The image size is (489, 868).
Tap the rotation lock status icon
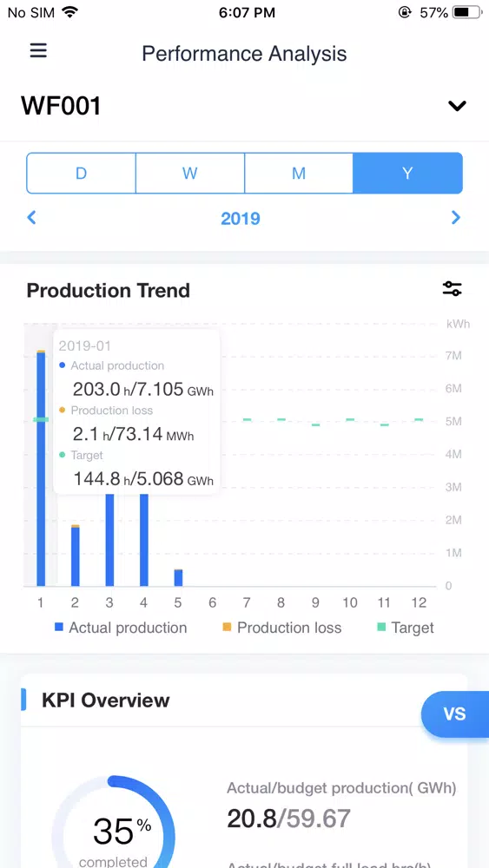coord(405,12)
